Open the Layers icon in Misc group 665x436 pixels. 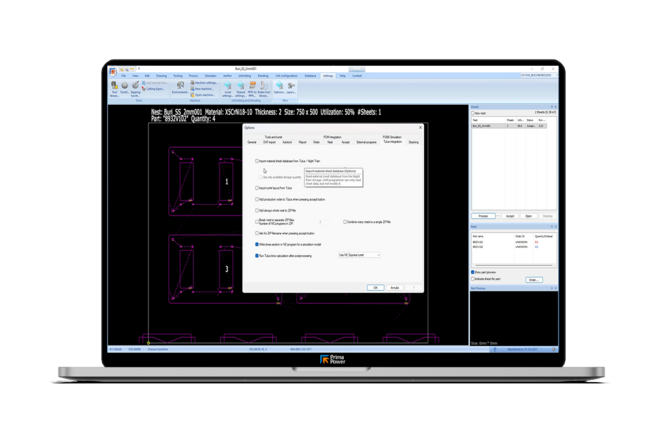click(x=291, y=88)
